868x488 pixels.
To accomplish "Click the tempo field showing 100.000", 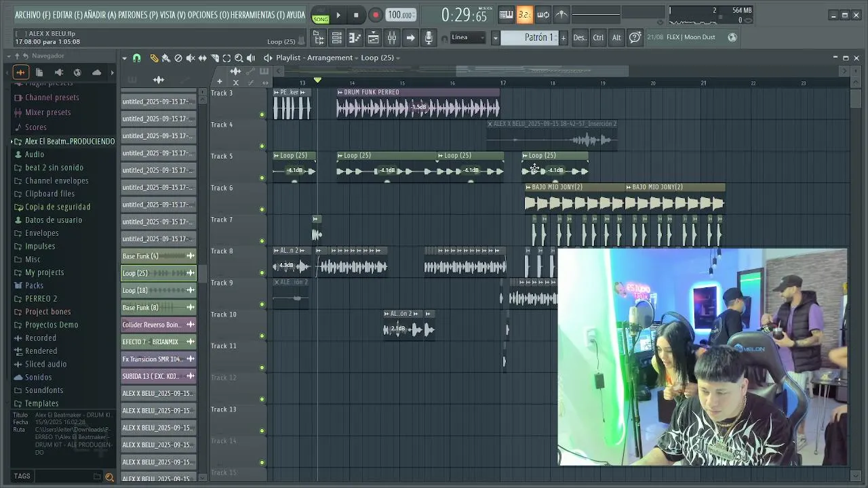I will (x=401, y=15).
